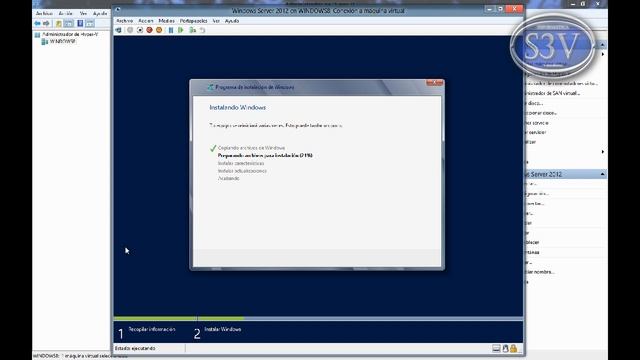640x360 pixels.
Task: Open Archivo menu in Hyper-V Manager
Action: pyautogui.click(x=44, y=13)
